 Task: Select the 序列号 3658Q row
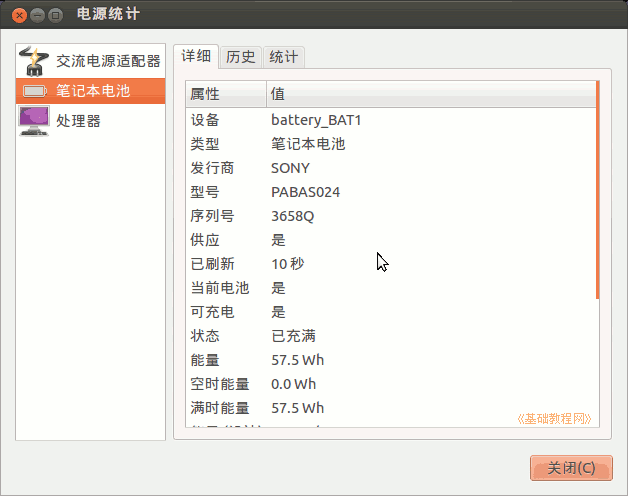(390, 216)
